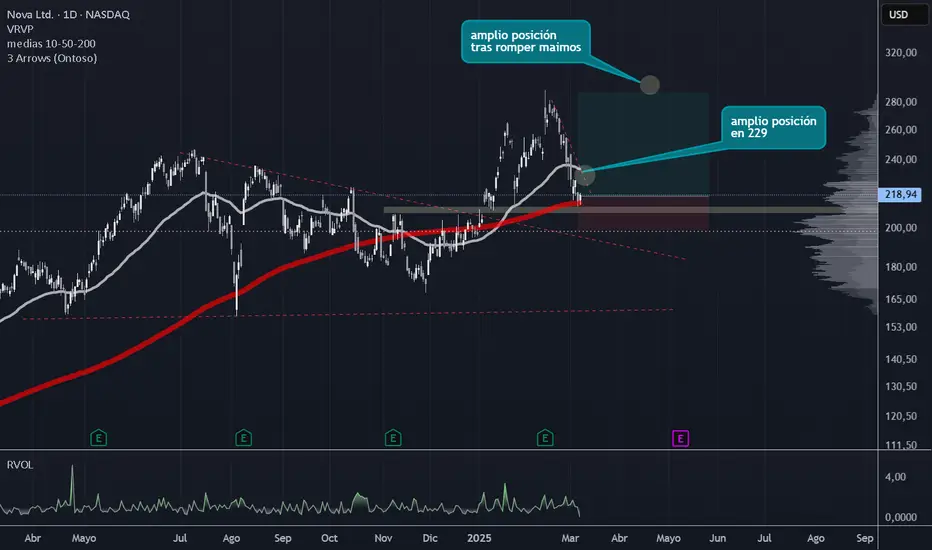Click the Nova Ltd. symbol title

(x=30, y=14)
